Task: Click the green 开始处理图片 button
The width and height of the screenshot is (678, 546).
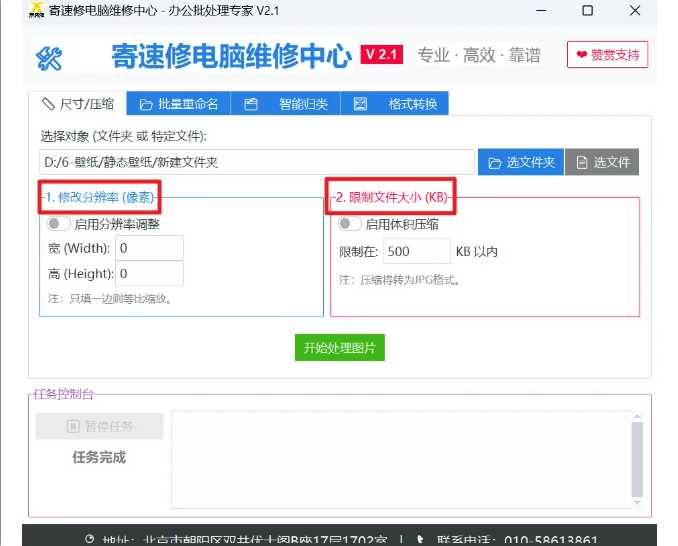Action: click(x=339, y=348)
